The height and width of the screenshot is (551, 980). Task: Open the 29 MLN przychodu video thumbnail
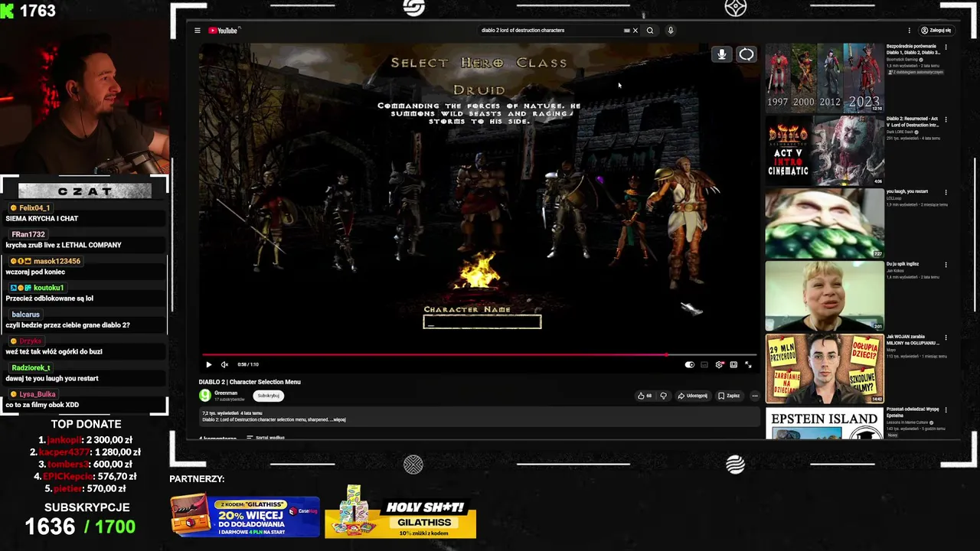(x=825, y=369)
